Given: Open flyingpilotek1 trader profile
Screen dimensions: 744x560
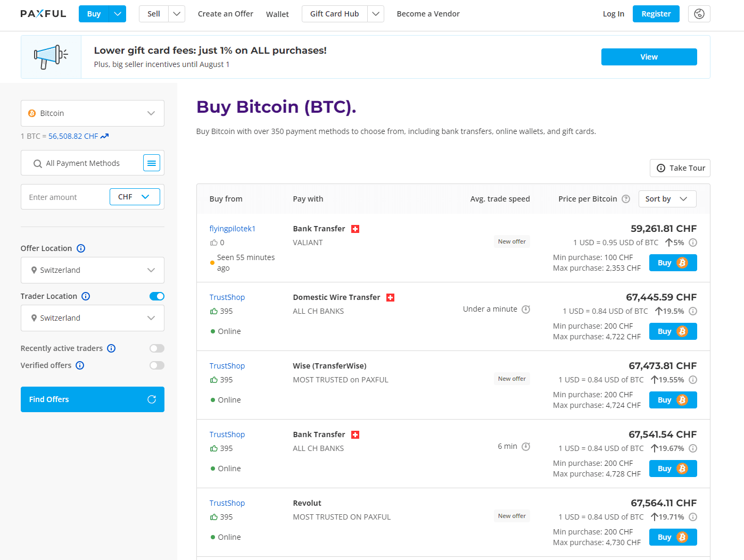Looking at the screenshot, I should pyautogui.click(x=233, y=229).
